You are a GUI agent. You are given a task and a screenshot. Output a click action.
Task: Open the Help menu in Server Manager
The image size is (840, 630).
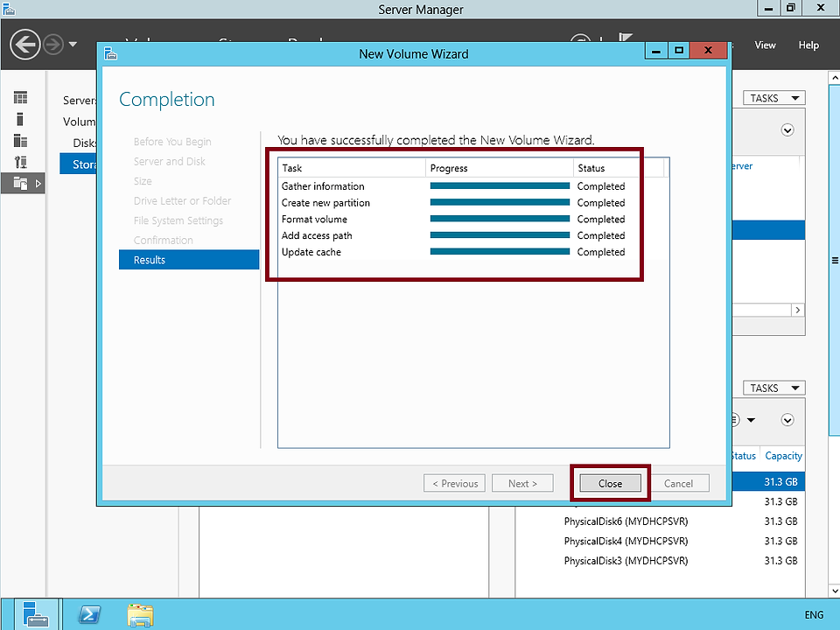808,45
